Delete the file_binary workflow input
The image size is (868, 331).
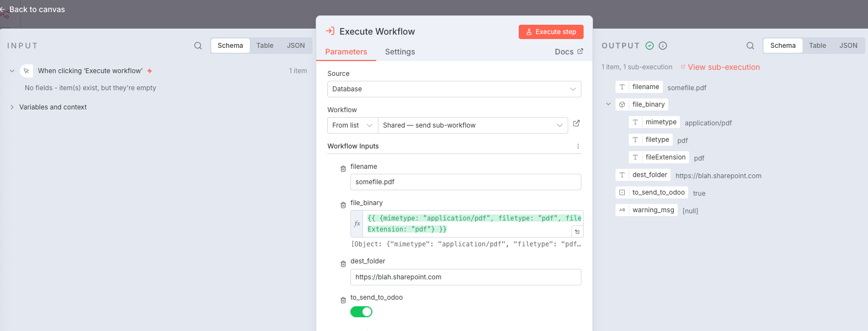[x=343, y=205]
